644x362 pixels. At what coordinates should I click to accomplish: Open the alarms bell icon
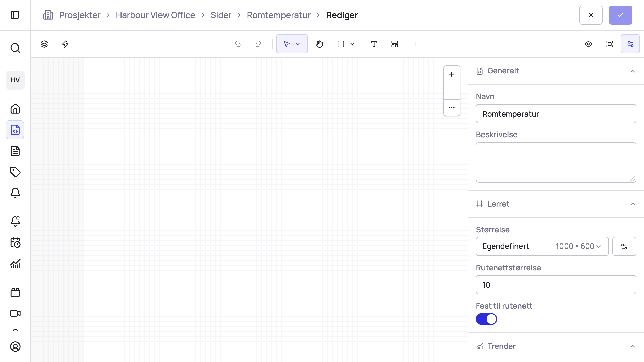coord(15,193)
